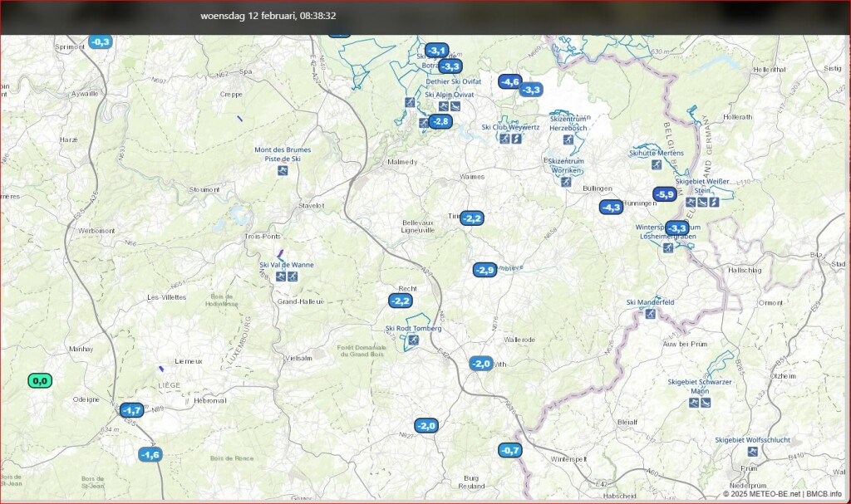Viewport: 851px width, 504px height.
Task: Click the Ski Val de Wanne label
Action: pyautogui.click(x=287, y=265)
